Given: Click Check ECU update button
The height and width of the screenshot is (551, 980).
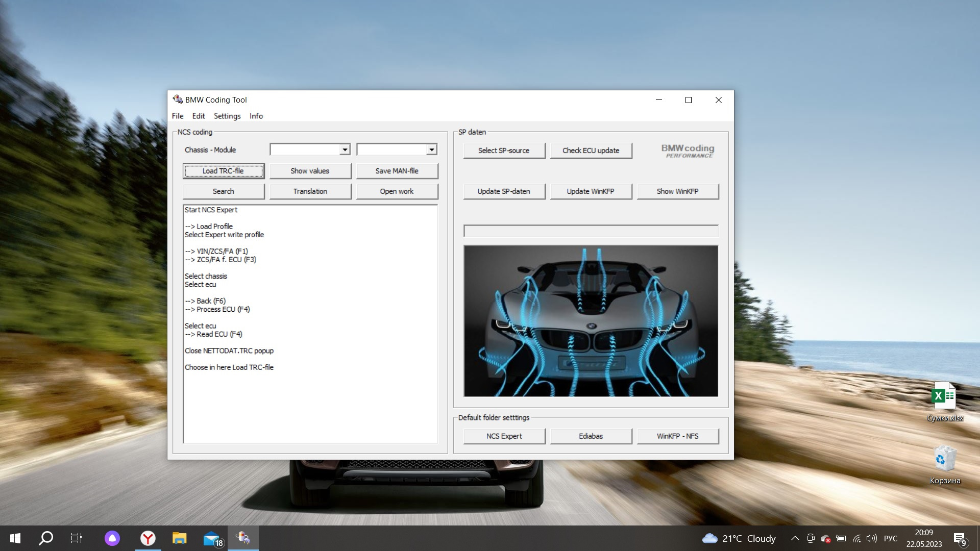Looking at the screenshot, I should (x=591, y=151).
